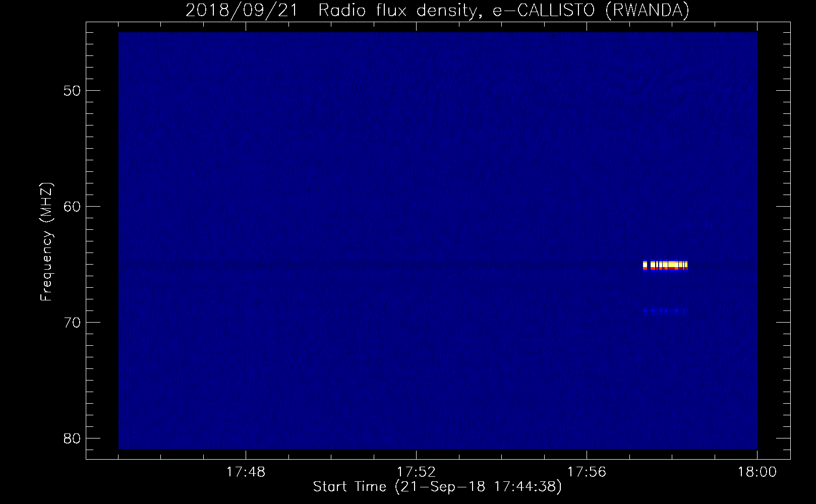Click the bright yellow-red radio burst near 65 MHz
The height and width of the screenshot is (504, 816).
[x=665, y=265]
